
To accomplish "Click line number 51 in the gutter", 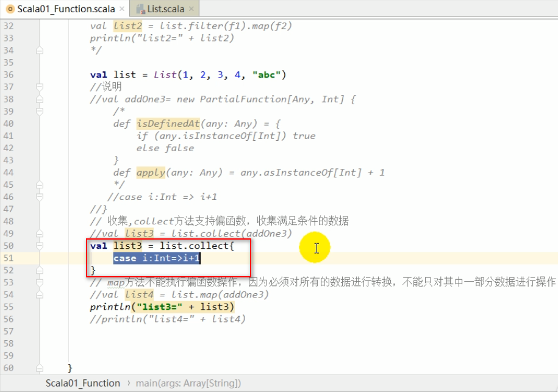I will (x=9, y=258).
